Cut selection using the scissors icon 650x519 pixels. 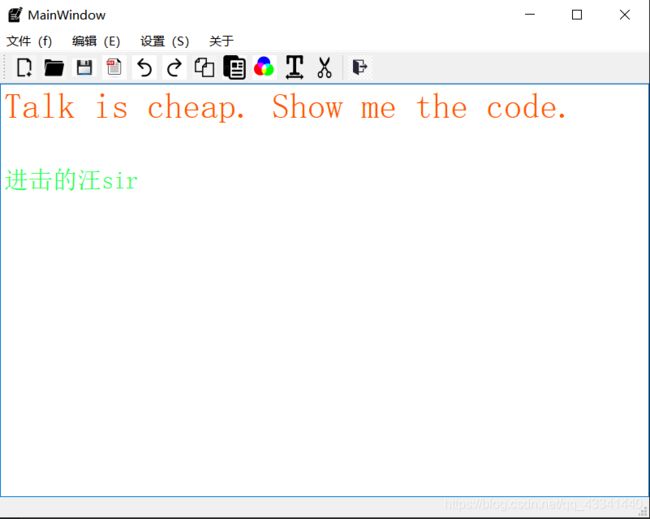(x=324, y=67)
